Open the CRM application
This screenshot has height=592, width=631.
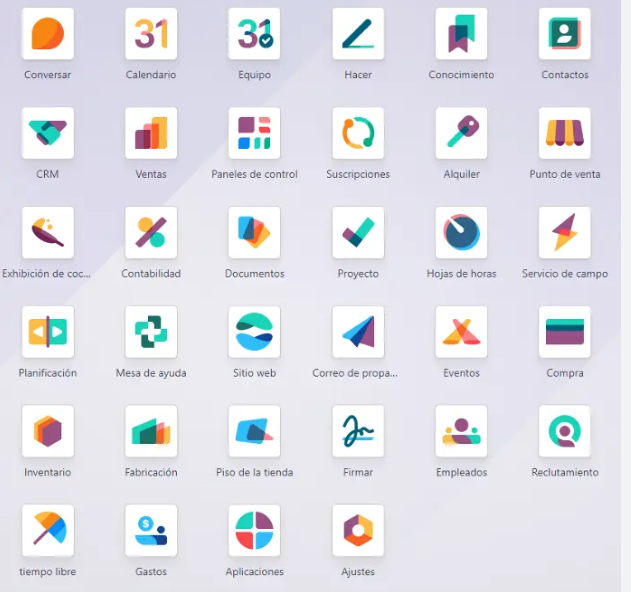pyautogui.click(x=47, y=133)
